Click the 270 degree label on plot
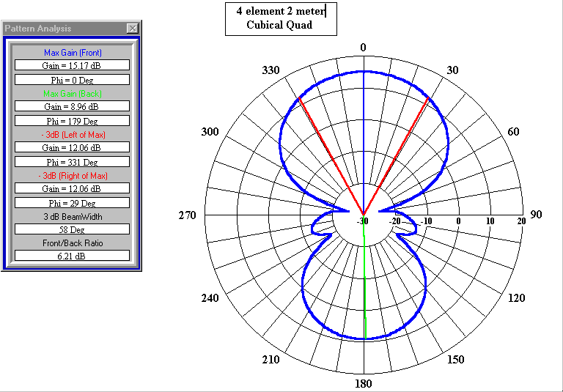 (187, 215)
